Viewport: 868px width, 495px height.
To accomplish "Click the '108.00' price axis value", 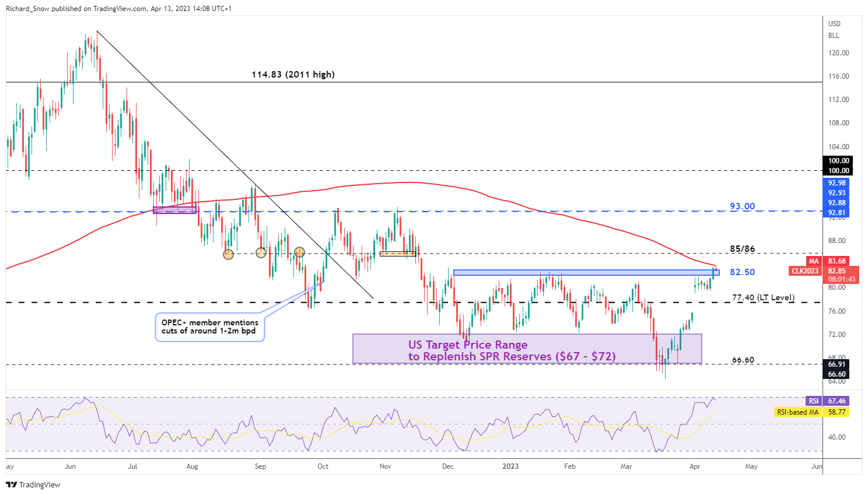I will pyautogui.click(x=839, y=123).
